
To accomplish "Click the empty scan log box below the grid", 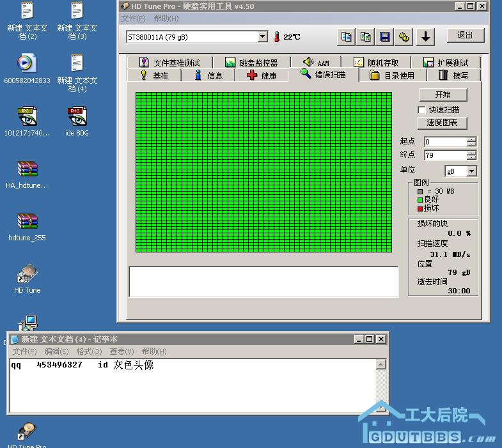I will tap(264, 282).
